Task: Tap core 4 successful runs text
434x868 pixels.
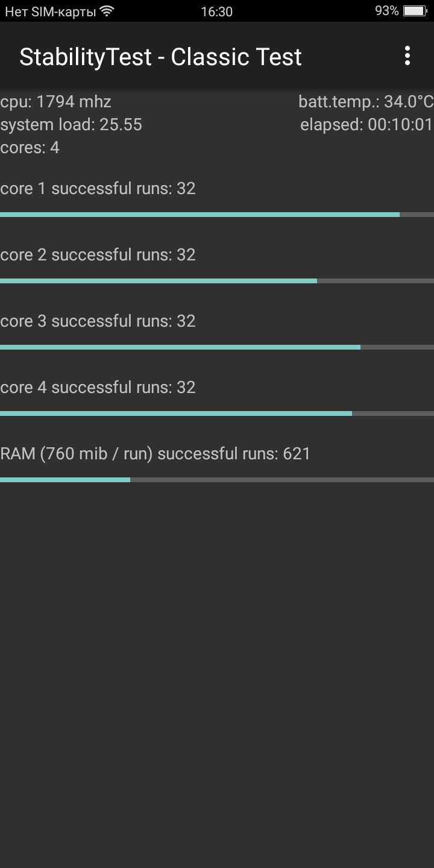Action: coord(98,388)
